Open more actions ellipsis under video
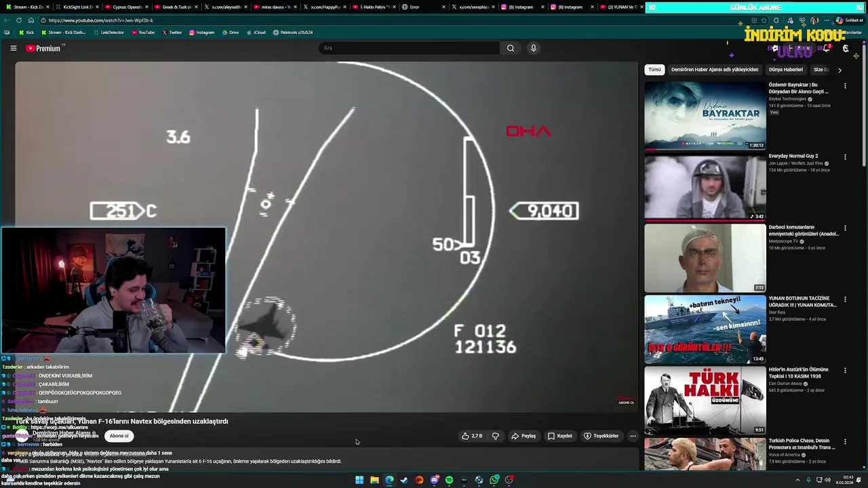 pos(633,436)
